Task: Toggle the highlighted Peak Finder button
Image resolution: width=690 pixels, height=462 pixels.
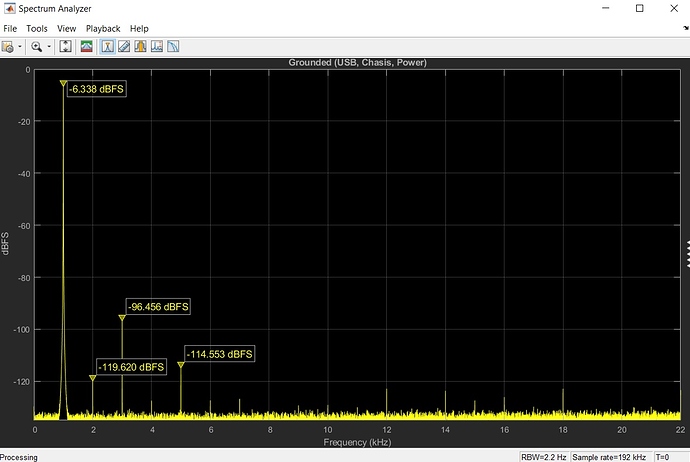Action: (108, 46)
